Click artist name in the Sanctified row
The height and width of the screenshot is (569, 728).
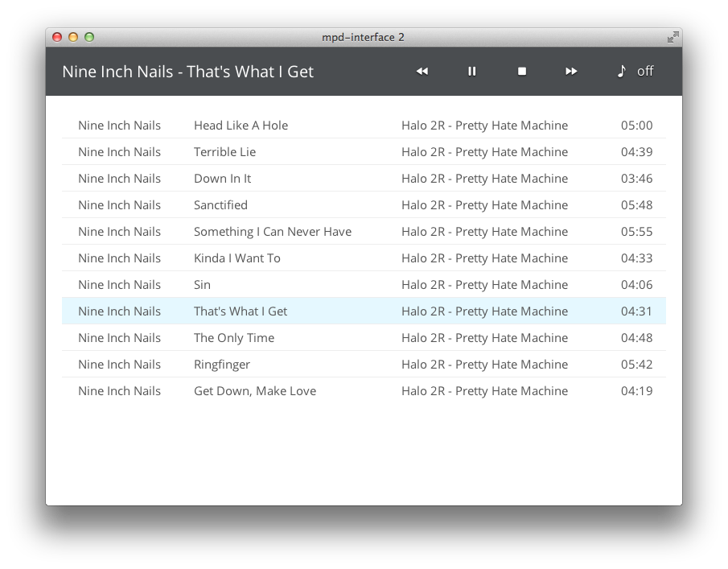pyautogui.click(x=119, y=205)
